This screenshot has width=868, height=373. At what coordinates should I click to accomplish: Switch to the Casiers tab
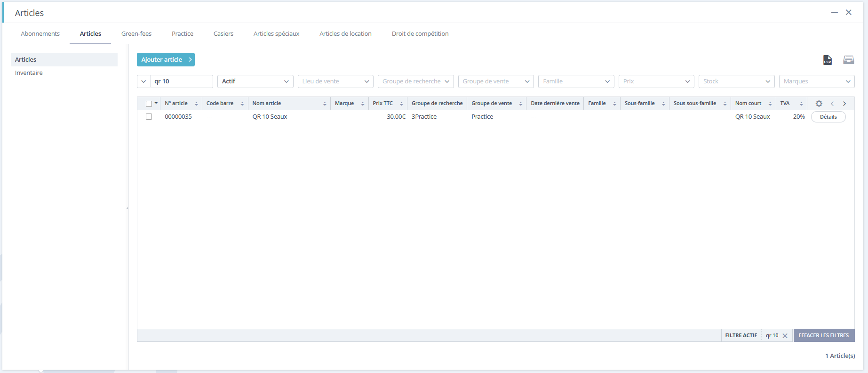pyautogui.click(x=223, y=34)
